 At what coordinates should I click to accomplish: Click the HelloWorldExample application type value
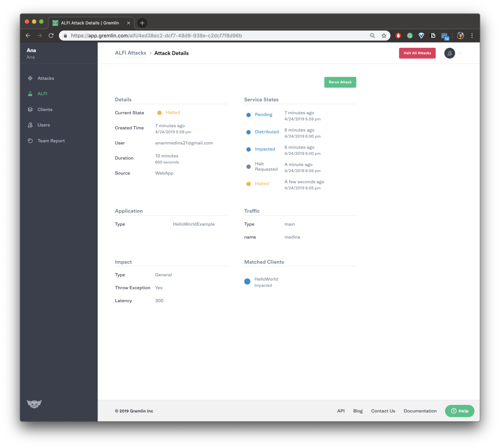coord(194,224)
